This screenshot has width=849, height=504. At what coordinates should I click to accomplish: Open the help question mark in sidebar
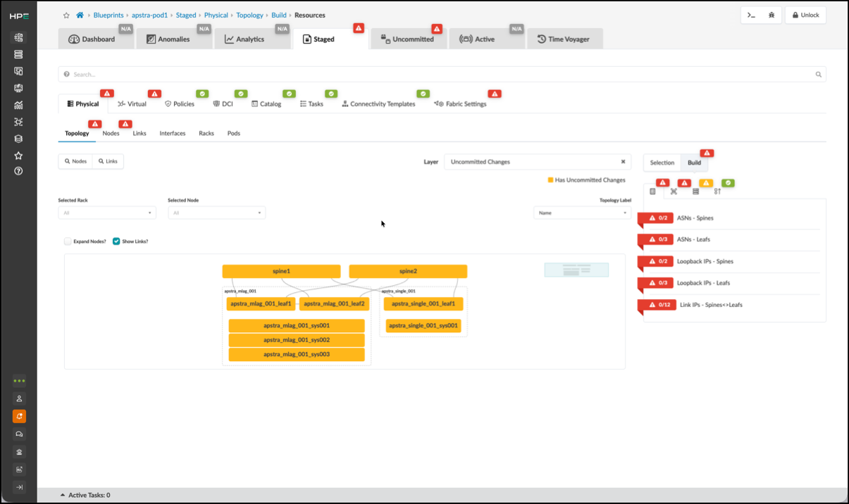pyautogui.click(x=19, y=171)
